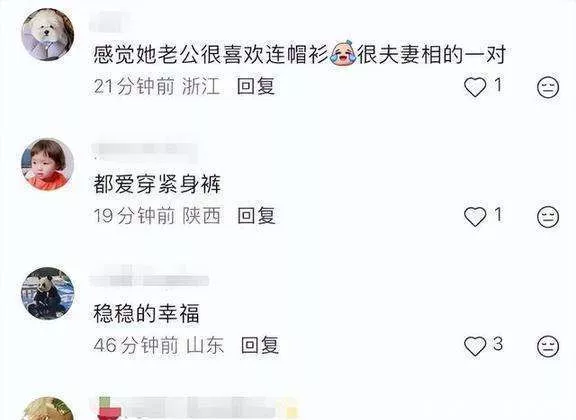Dislike the 连帽衫 comment with face icon
The image size is (576, 420).
[548, 87]
